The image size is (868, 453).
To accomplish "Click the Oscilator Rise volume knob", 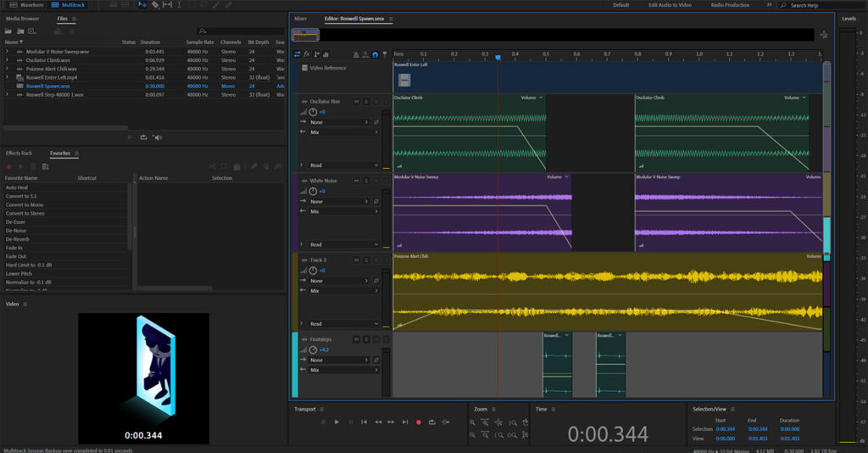I will pyautogui.click(x=314, y=112).
